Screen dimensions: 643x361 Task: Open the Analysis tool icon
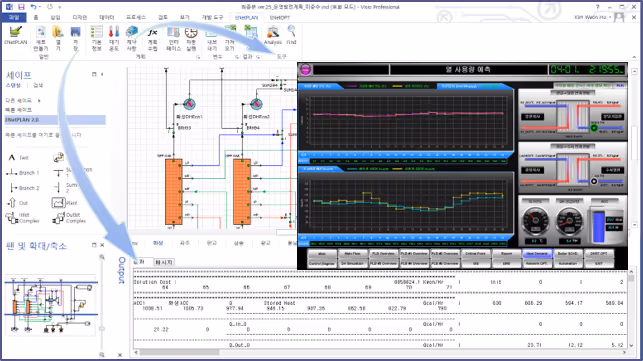click(273, 32)
